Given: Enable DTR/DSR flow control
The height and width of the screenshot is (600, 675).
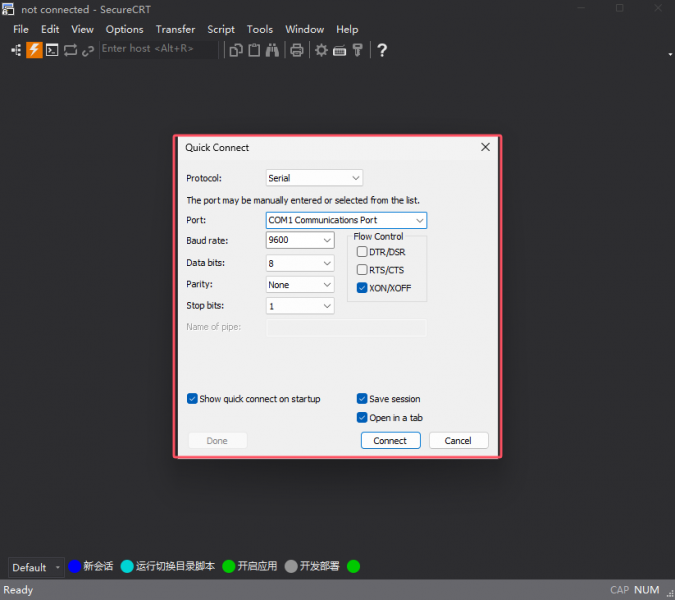Looking at the screenshot, I should tap(362, 252).
